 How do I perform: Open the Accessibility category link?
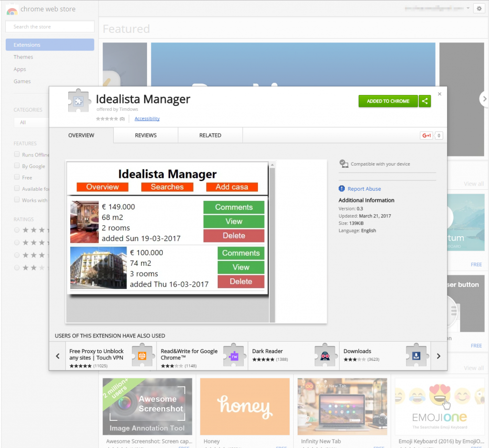(x=147, y=119)
